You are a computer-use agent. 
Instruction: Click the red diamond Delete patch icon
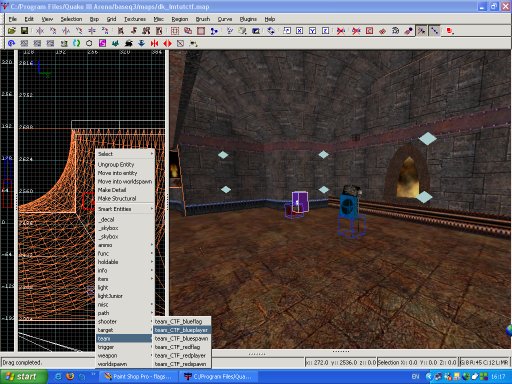167,43
